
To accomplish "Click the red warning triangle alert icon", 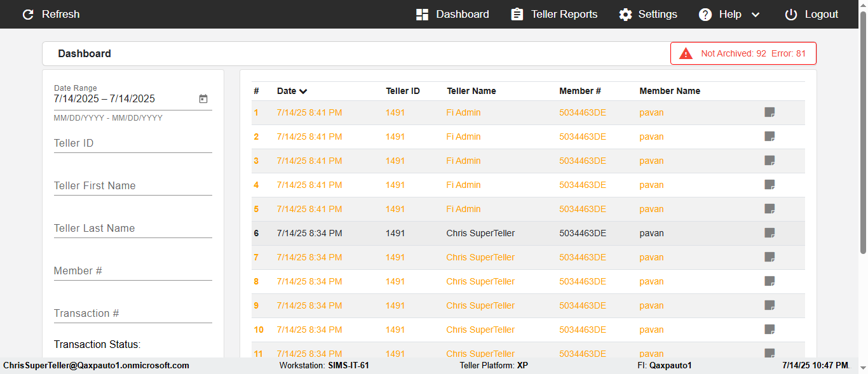I will (686, 54).
